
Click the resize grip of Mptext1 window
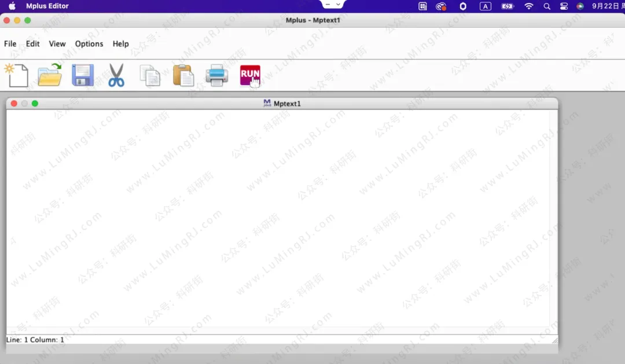[x=554, y=340]
